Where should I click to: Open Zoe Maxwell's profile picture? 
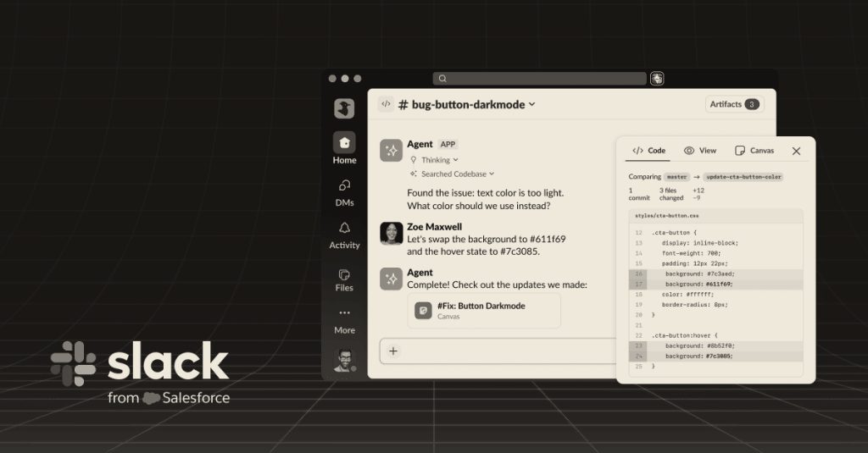pyautogui.click(x=392, y=234)
